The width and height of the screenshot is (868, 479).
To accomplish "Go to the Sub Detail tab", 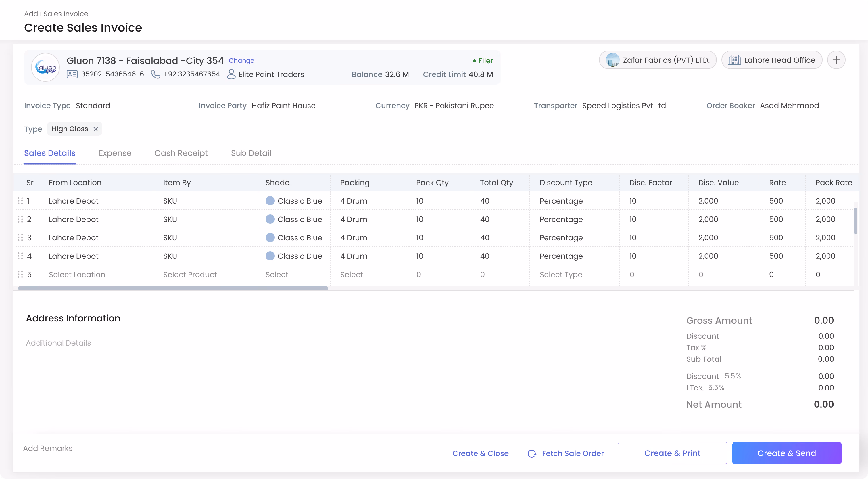I will point(251,153).
